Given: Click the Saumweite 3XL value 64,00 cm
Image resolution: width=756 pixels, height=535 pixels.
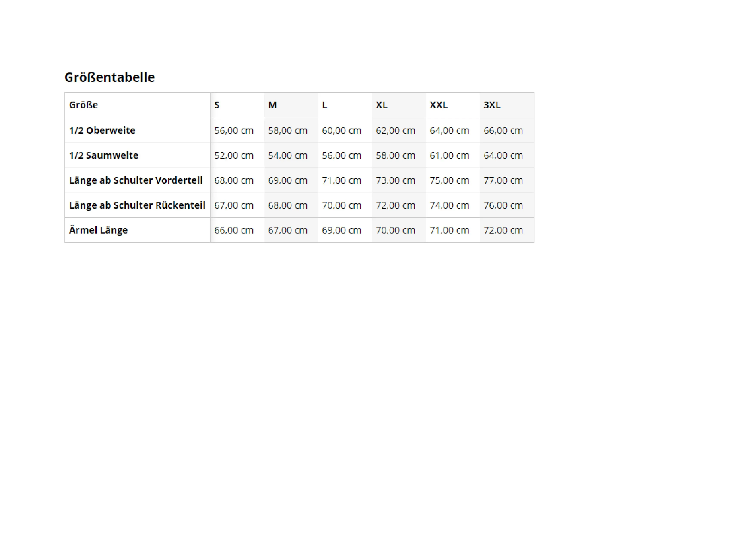Looking at the screenshot, I should tap(503, 155).
